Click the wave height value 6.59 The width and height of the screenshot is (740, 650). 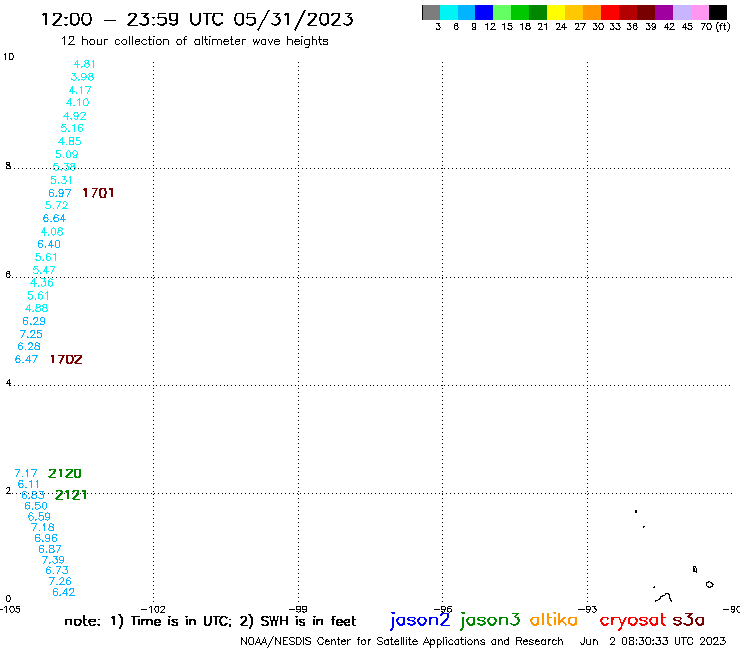(39, 516)
